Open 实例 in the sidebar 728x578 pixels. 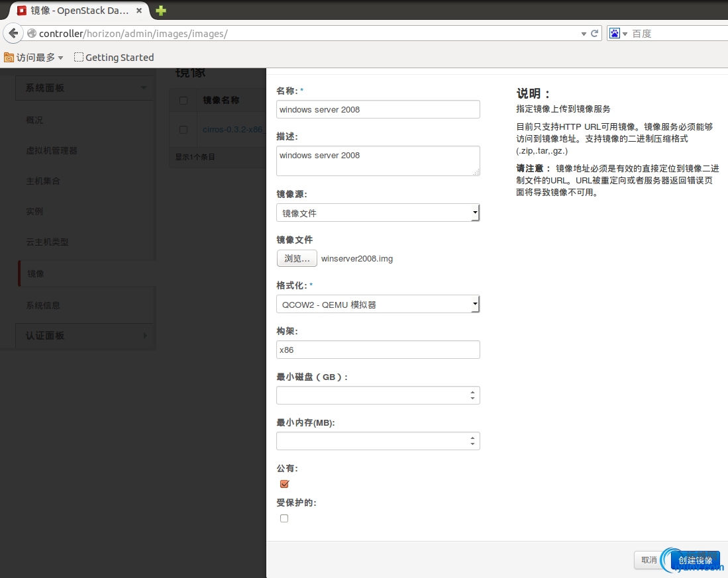(35, 211)
